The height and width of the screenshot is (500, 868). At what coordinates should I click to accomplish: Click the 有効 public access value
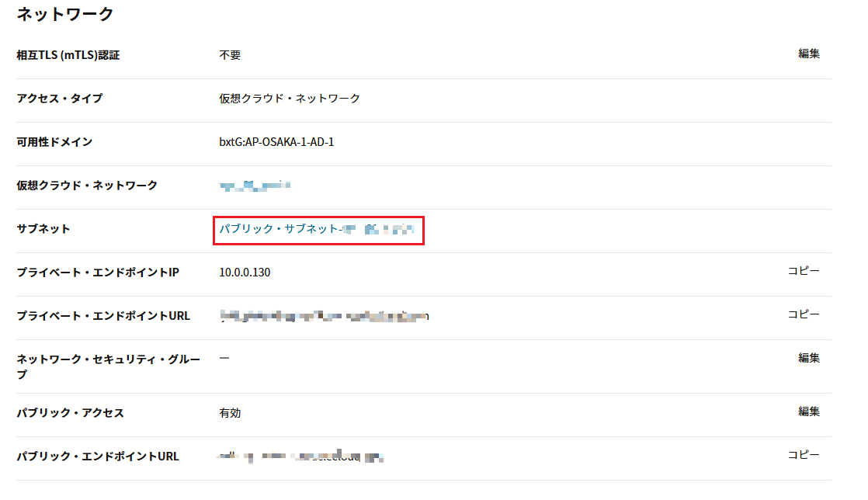pyautogui.click(x=230, y=413)
